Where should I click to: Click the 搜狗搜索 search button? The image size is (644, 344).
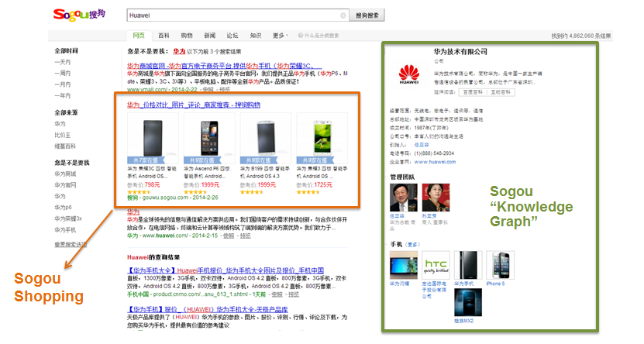pos(368,15)
